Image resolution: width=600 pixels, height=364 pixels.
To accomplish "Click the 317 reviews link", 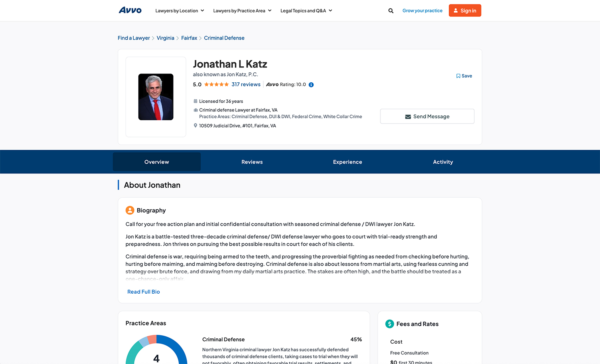I will [x=246, y=84].
